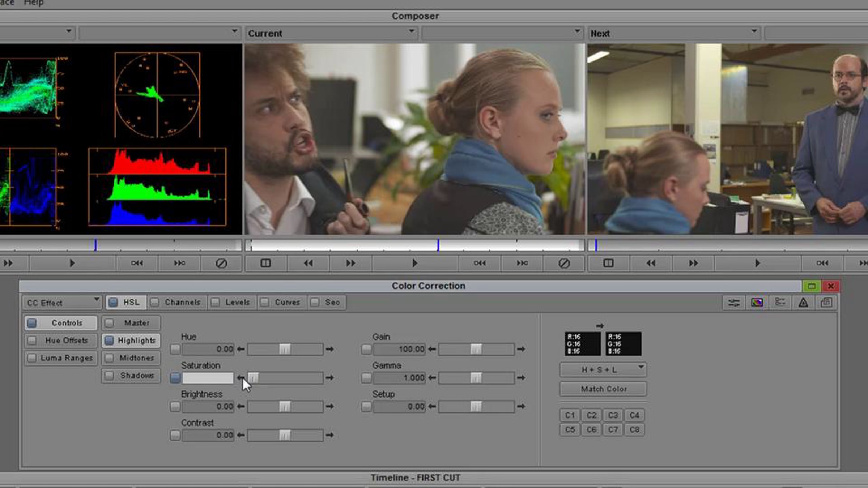Viewport: 868px width, 488px height.
Task: Switch to the Channels tab
Action: tap(177, 302)
